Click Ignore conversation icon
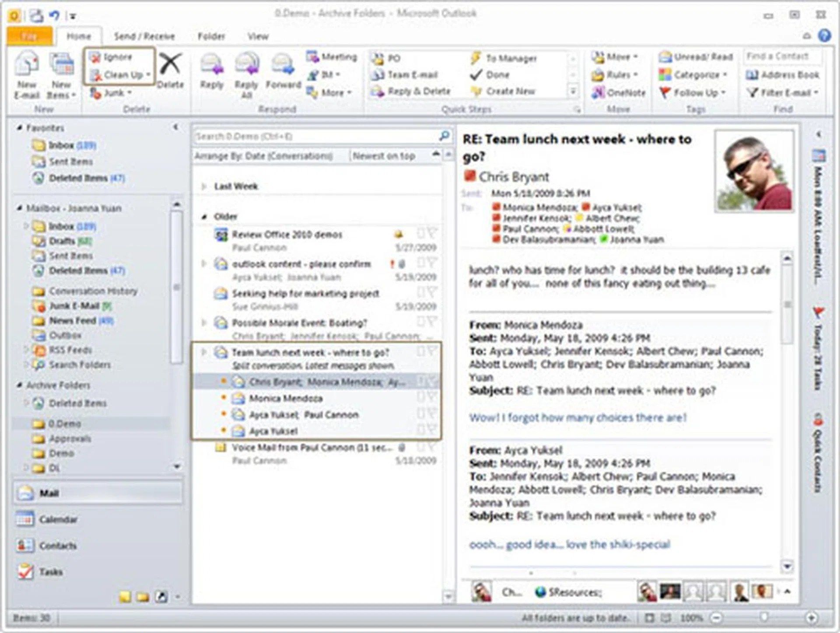Screen dimensions: 840x633 [x=95, y=57]
